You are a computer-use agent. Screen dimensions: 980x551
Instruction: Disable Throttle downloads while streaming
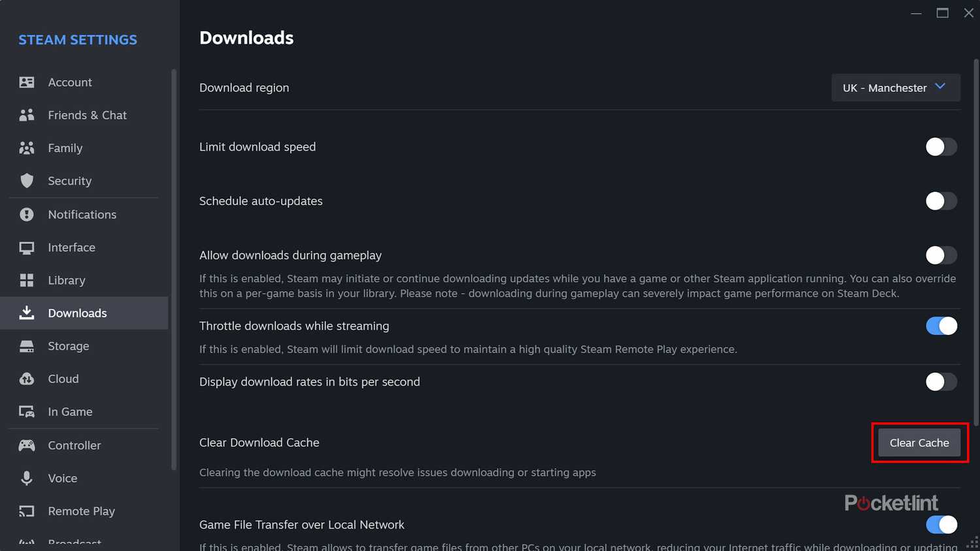click(x=941, y=325)
